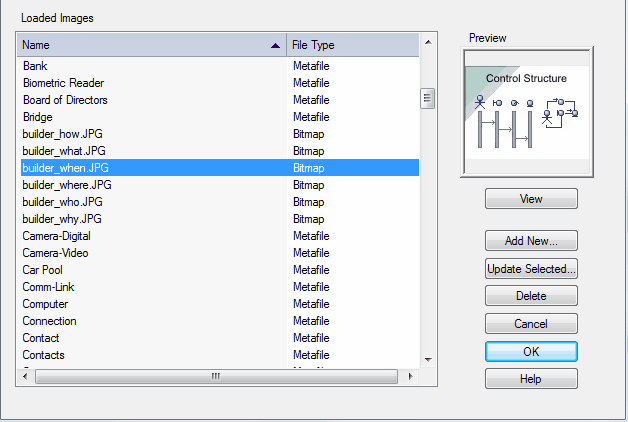
Task: Delete the selected image
Action: [x=531, y=296]
